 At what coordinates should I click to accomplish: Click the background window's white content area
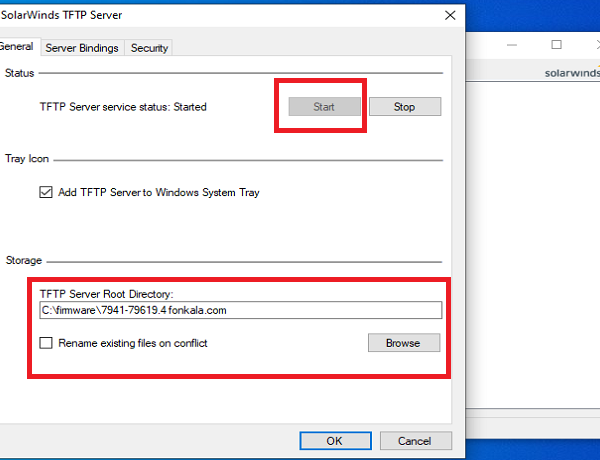coord(535,250)
